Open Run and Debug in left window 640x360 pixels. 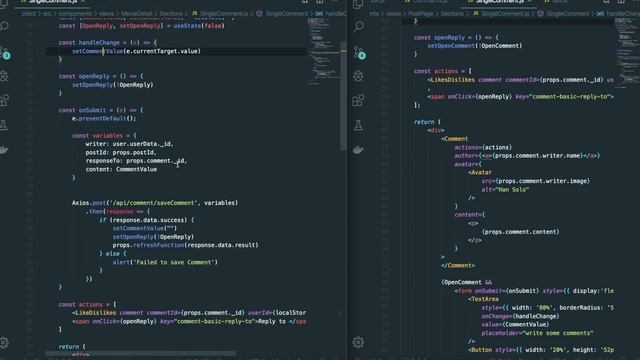coord(4,76)
